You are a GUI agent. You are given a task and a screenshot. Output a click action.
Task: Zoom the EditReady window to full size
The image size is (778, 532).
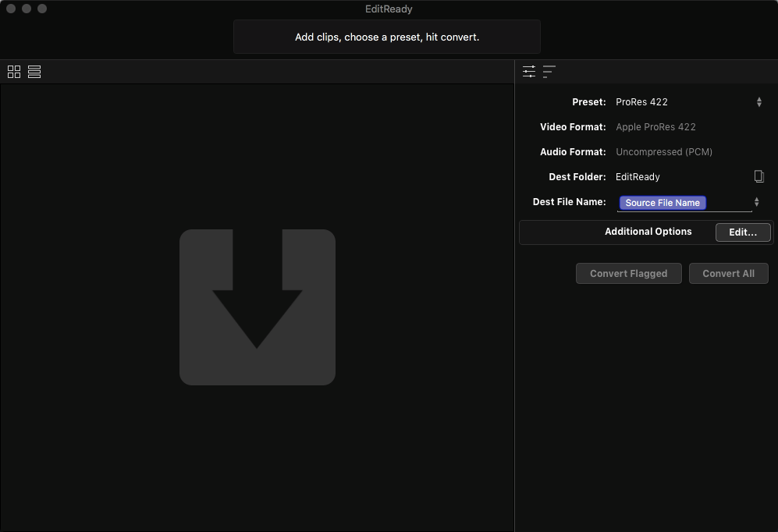pos(42,9)
